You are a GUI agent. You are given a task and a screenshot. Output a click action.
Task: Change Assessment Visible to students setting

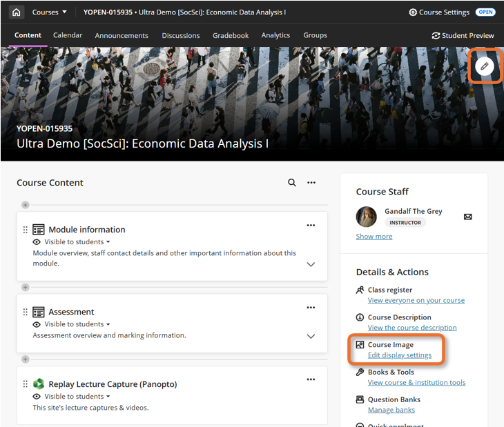click(77, 324)
